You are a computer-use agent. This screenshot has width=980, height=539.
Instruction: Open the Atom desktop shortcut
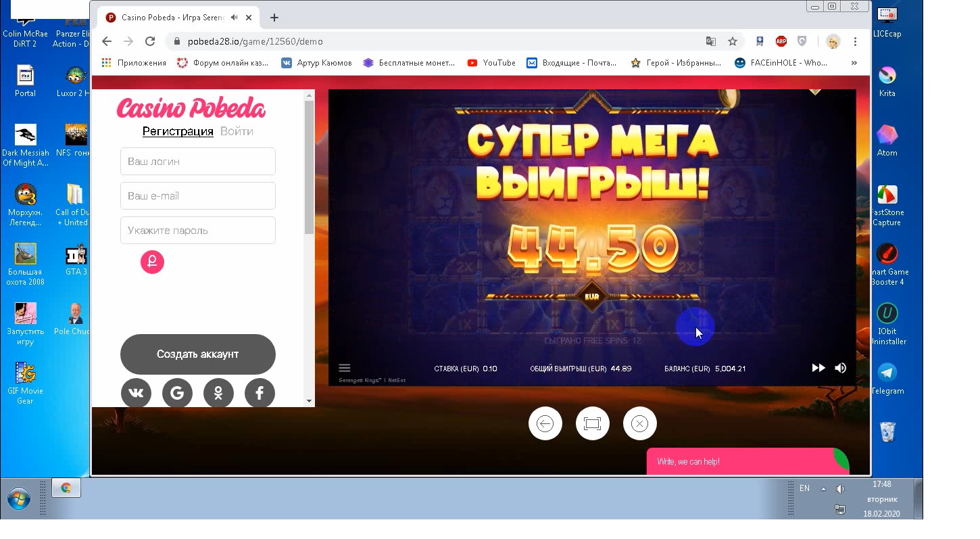[x=887, y=141]
